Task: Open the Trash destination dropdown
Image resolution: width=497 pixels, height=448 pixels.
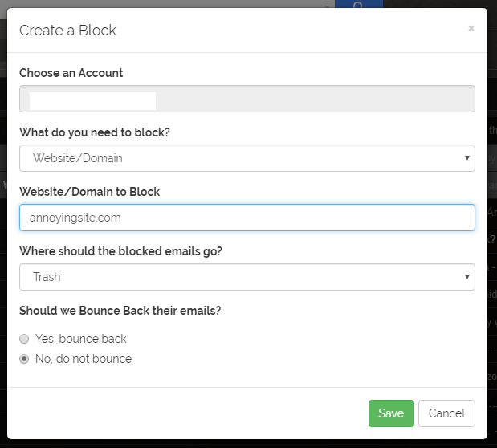Action: (241, 277)
